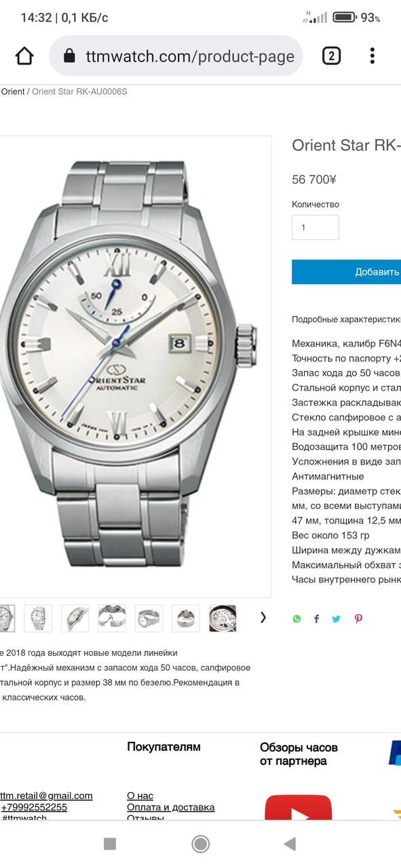Share product via Twitter icon
This screenshot has width=401, height=868.
337,618
